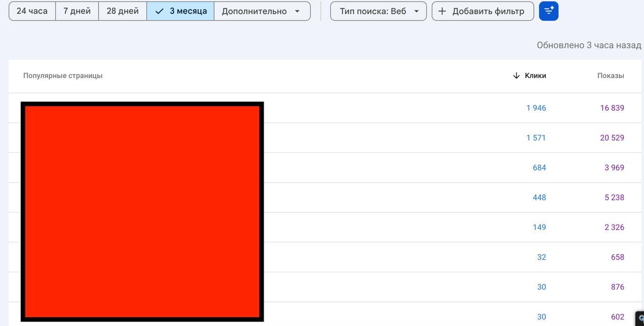The height and width of the screenshot is (326, 644).
Task: Sort table by Показы column
Action: [610, 75]
